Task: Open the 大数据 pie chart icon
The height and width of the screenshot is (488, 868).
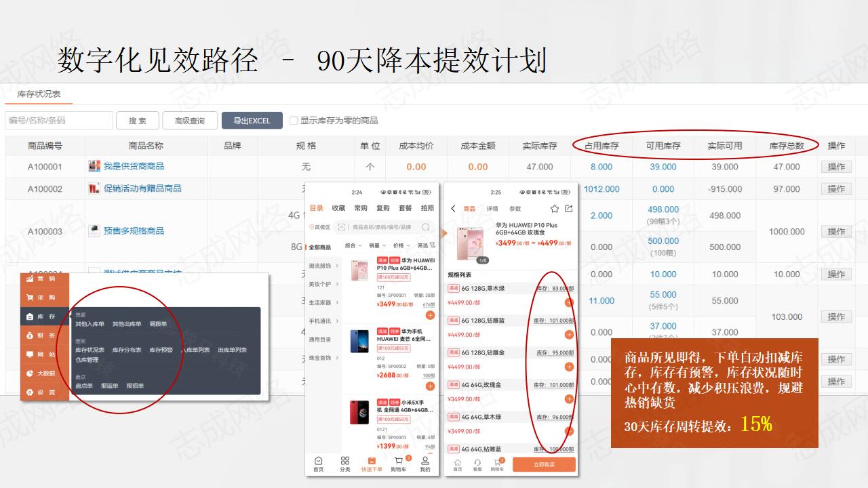Action: (x=30, y=373)
